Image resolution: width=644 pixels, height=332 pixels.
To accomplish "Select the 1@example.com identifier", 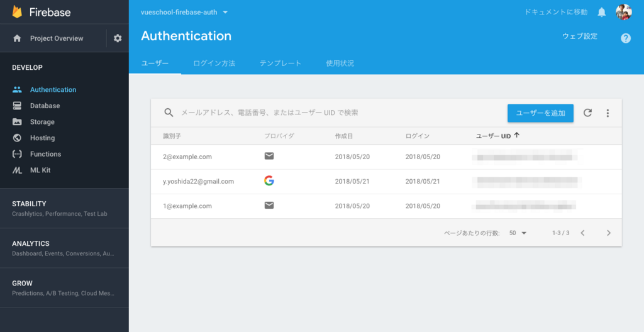I will click(187, 206).
